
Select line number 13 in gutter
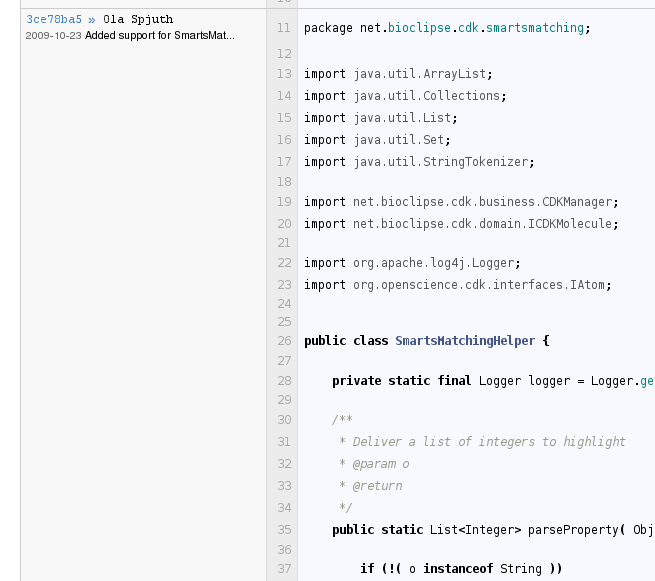click(284, 74)
